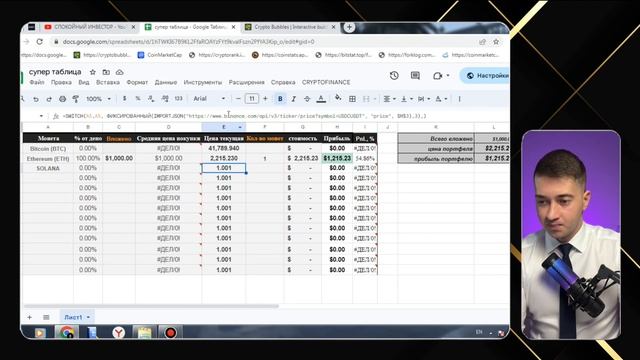Open Лист1 sheet tab
Screen dimensions: 640x360
76,317
